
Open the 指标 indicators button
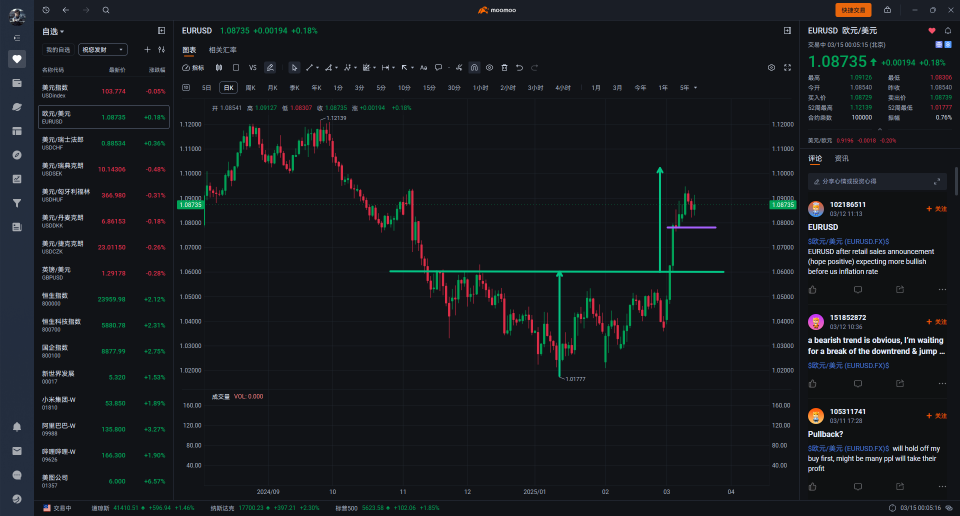point(193,68)
